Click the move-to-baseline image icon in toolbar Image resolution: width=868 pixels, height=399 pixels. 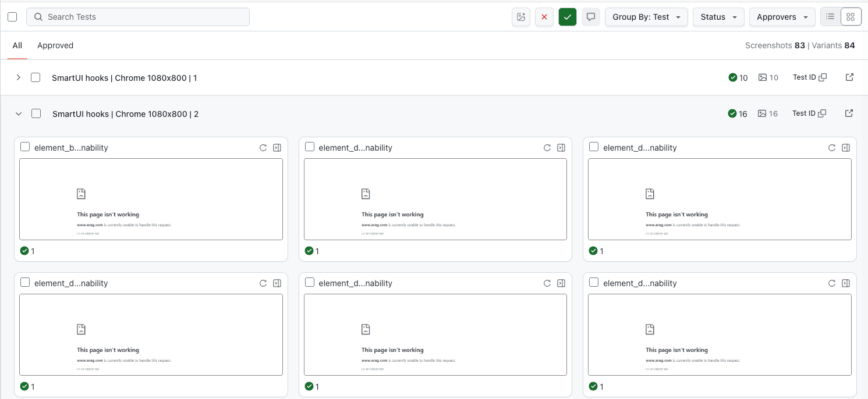[x=521, y=17]
